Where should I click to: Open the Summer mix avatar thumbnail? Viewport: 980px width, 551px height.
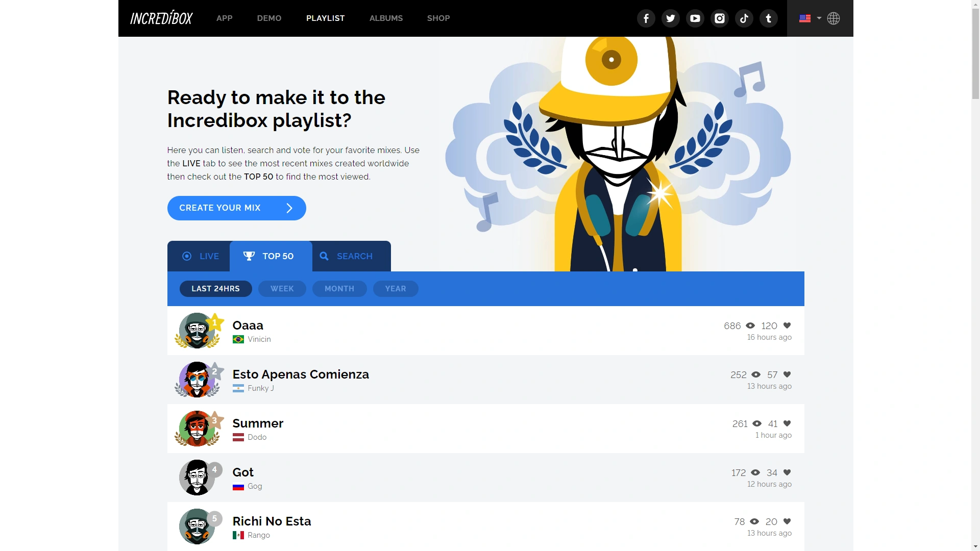tap(197, 429)
